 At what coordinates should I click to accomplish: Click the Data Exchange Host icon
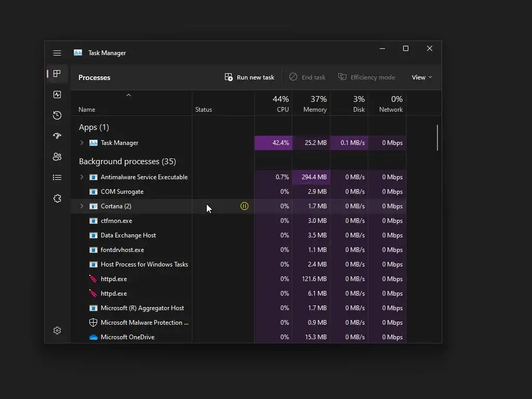pyautogui.click(x=94, y=235)
